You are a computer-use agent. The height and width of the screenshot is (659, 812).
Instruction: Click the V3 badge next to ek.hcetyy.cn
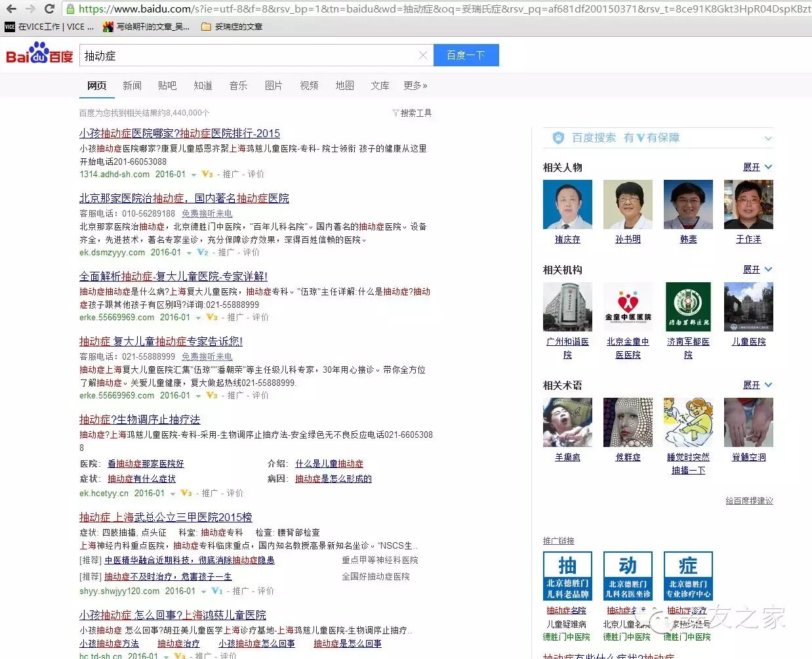[186, 493]
